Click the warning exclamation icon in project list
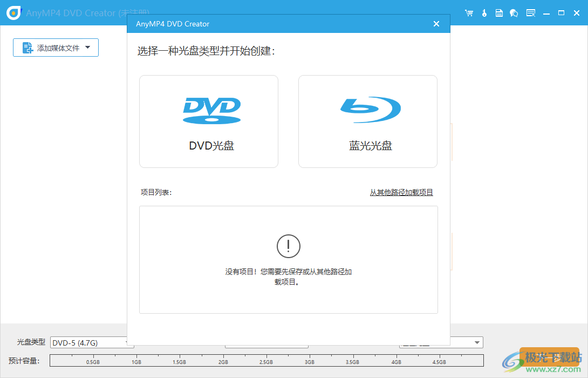Image resolution: width=588 pixels, height=378 pixels. (288, 246)
